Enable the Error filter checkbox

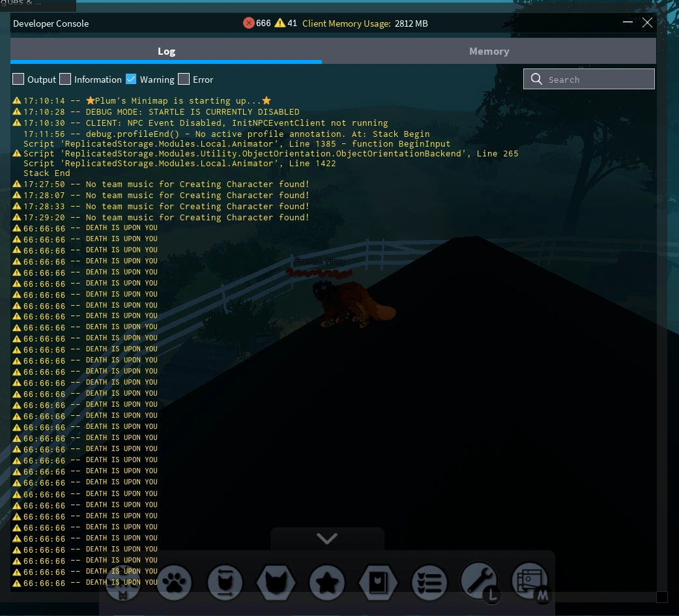tap(184, 79)
